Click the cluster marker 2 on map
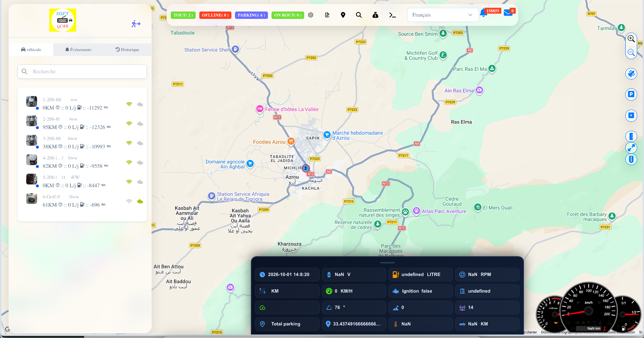644x338 pixels. coord(305,168)
